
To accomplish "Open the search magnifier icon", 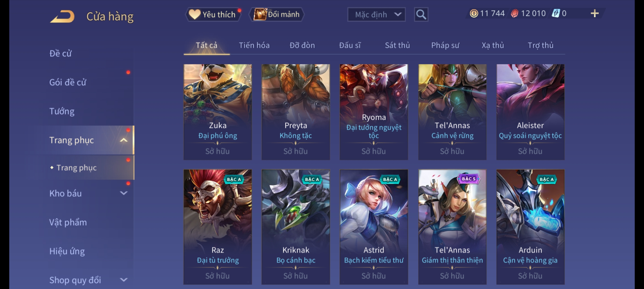I will pyautogui.click(x=421, y=14).
